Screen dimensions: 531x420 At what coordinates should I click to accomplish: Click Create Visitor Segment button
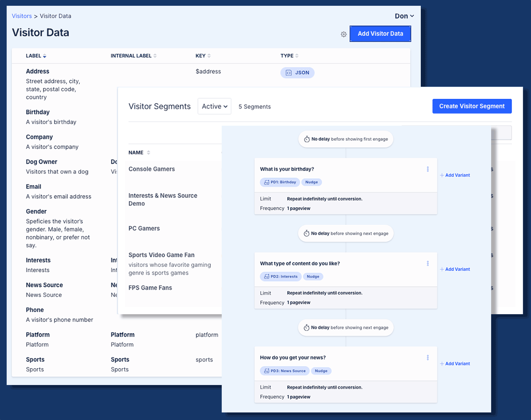[472, 106]
